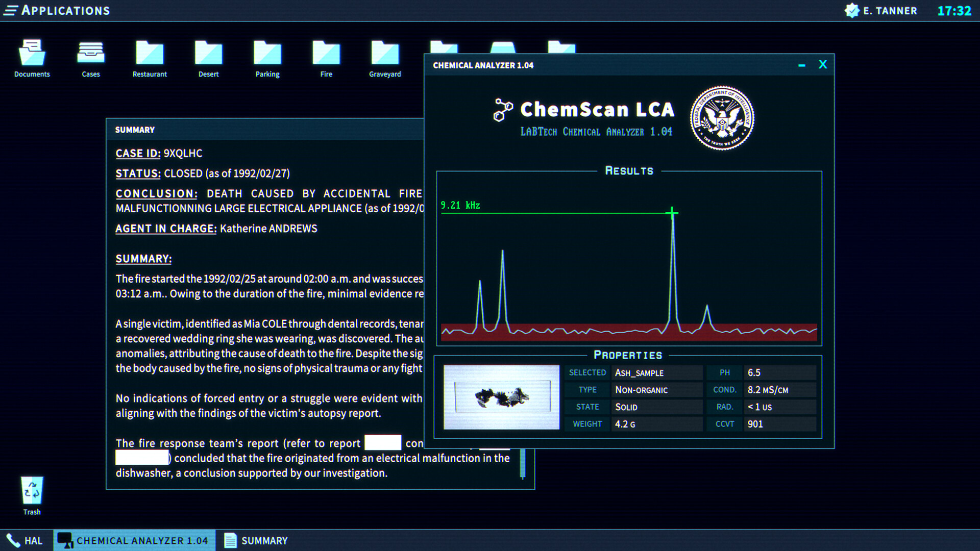Screen dimensions: 980x551
Task: Select the ASH_SAMPLE field in Properties
Action: click(656, 372)
